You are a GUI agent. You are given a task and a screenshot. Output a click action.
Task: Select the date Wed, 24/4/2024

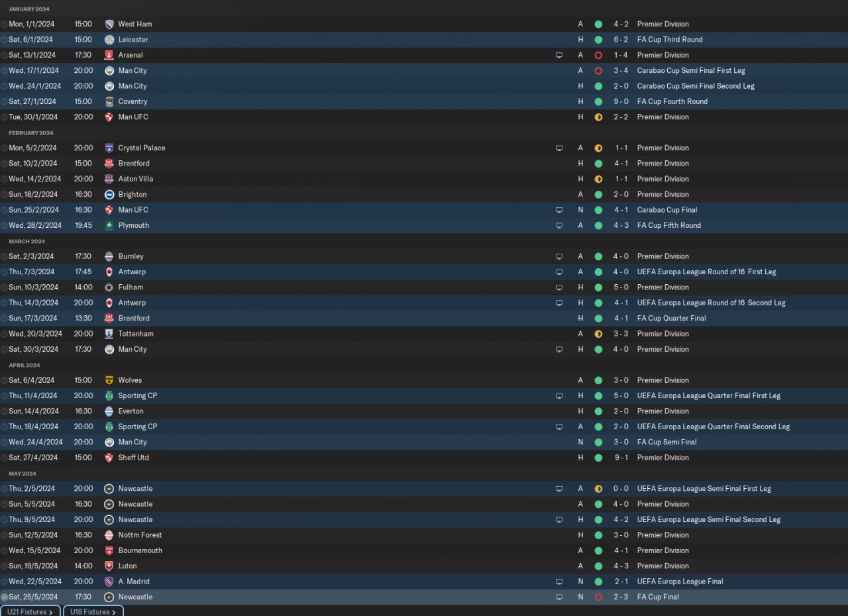(x=36, y=442)
